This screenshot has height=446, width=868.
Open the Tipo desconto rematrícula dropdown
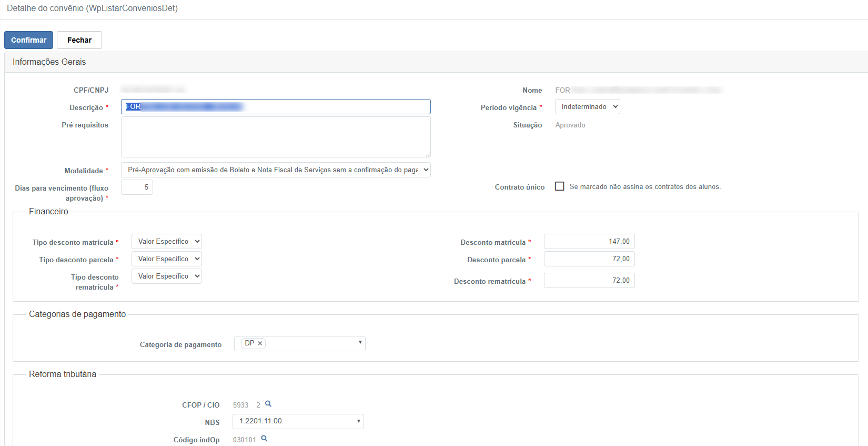[x=166, y=276]
